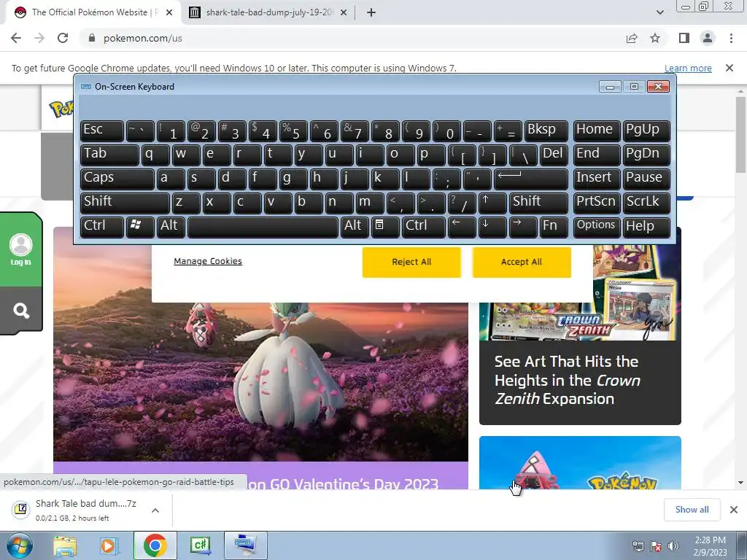This screenshot has width=747, height=560.
Task: Select On-Screen Keyboard taskbar icon
Action: click(245, 545)
